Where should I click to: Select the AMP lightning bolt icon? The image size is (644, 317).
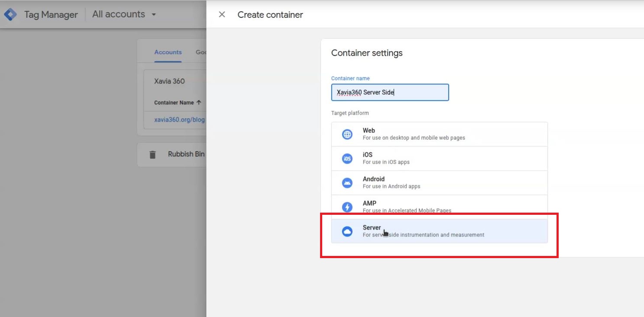[x=347, y=207]
